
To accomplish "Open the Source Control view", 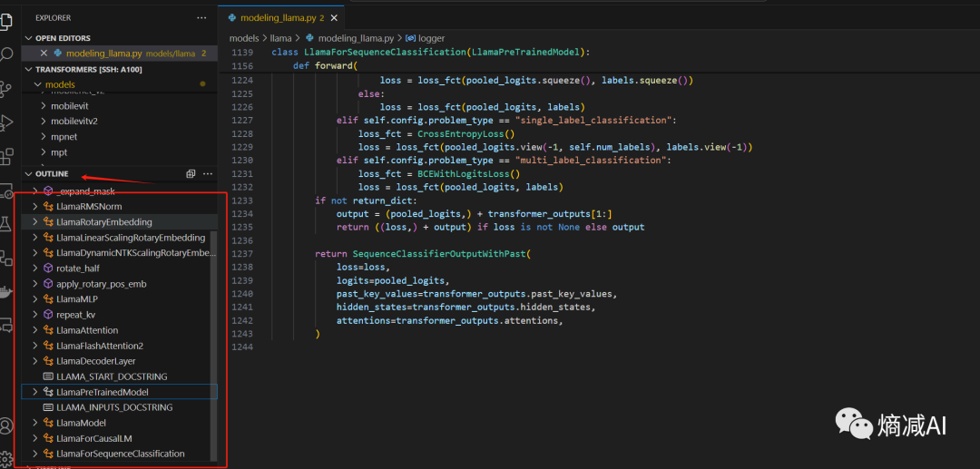I will coord(5,89).
